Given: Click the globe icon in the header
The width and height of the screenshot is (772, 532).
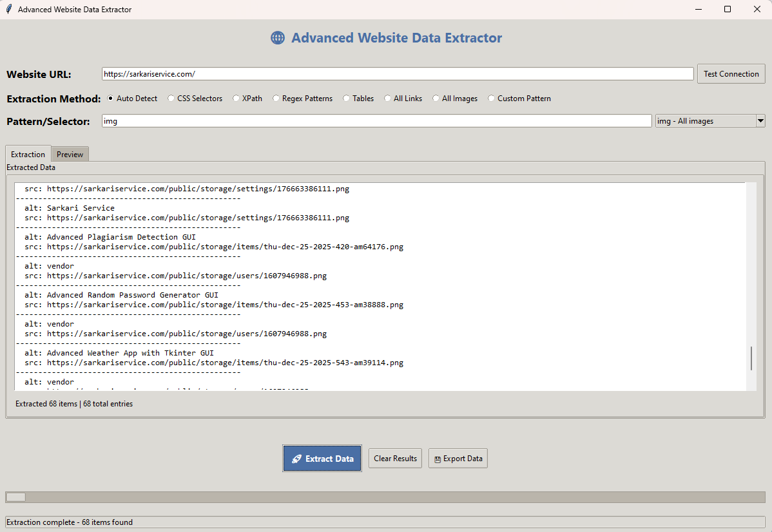Looking at the screenshot, I should tap(277, 38).
